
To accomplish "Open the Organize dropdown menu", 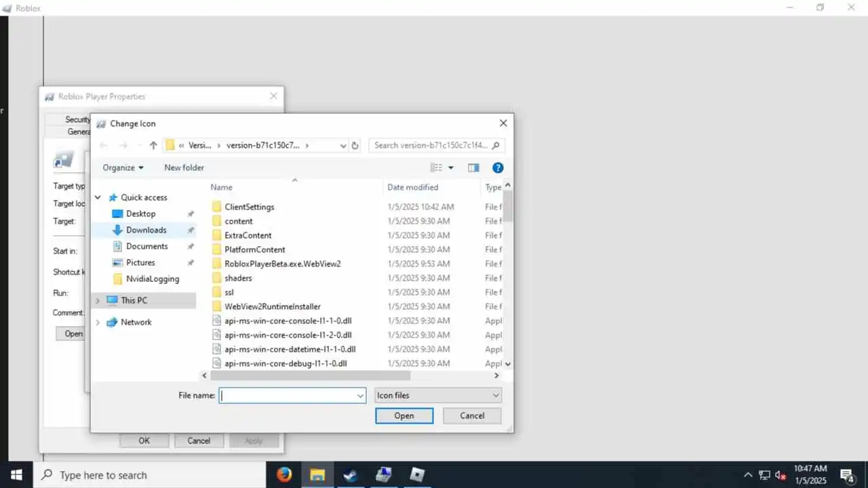I will 123,167.
